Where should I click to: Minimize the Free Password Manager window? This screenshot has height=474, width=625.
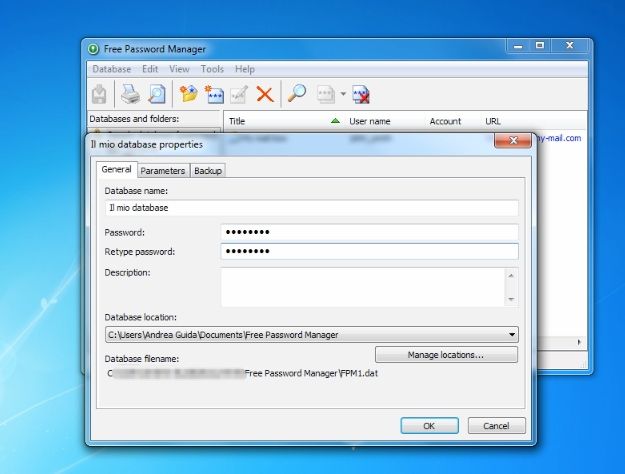(518, 46)
